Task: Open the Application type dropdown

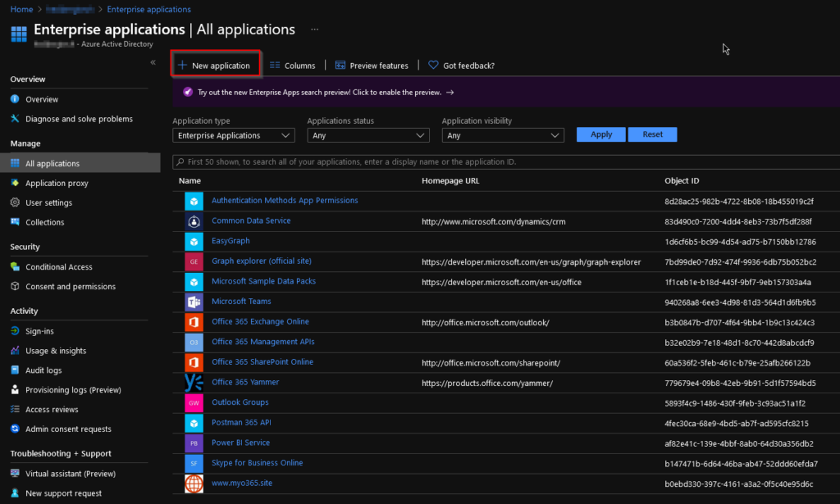Action: click(x=234, y=135)
